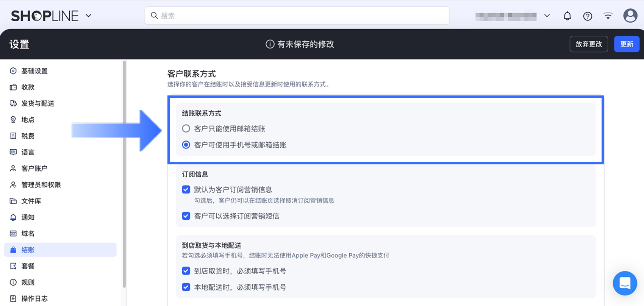This screenshot has height=306, width=644.
Task: Click the 结账联系方式 section title
Action: (x=202, y=113)
